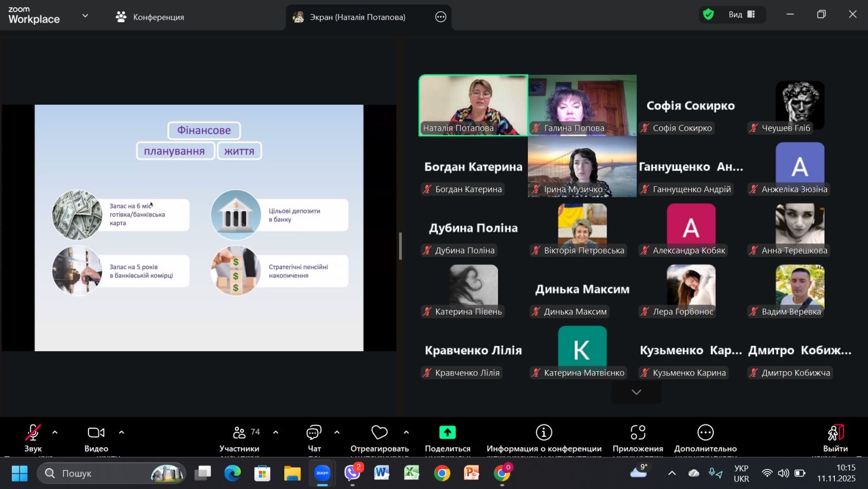The image size is (868, 489).
Task: Select the Экран (Наталія Потапова) tab
Action: [x=357, y=17]
